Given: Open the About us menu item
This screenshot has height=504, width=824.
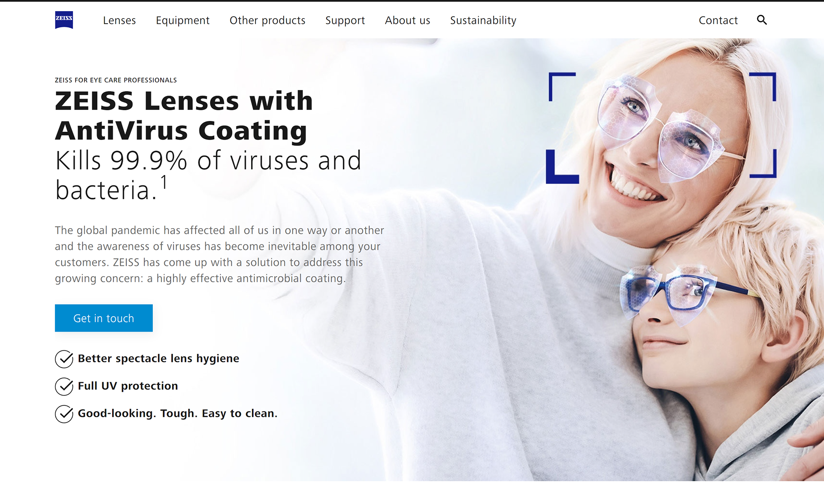Looking at the screenshot, I should 407,20.
